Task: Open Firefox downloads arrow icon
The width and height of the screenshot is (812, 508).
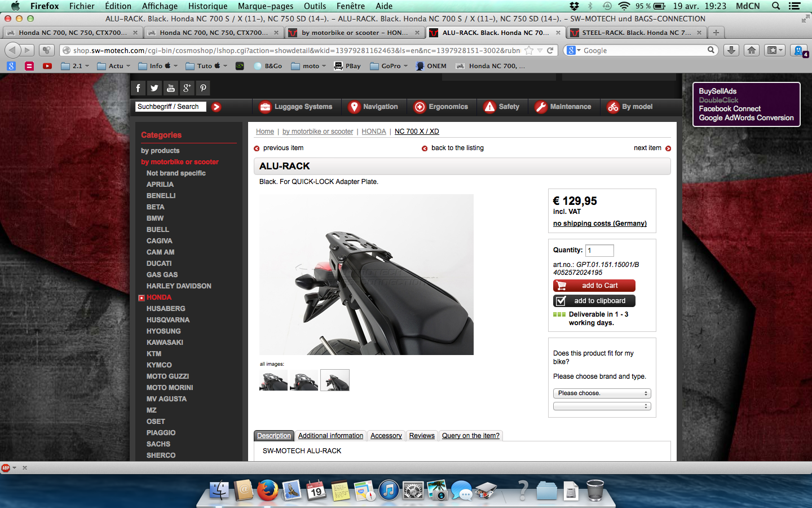Action: tap(731, 50)
